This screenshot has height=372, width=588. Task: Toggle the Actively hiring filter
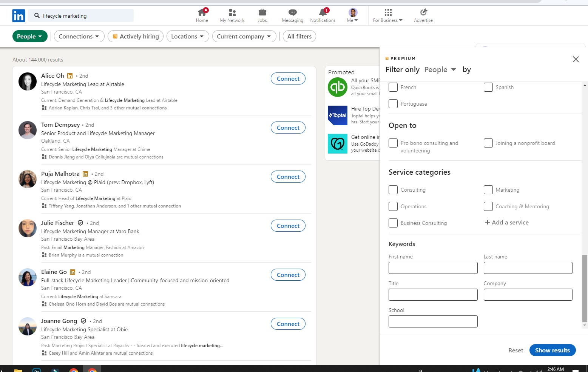(136, 36)
